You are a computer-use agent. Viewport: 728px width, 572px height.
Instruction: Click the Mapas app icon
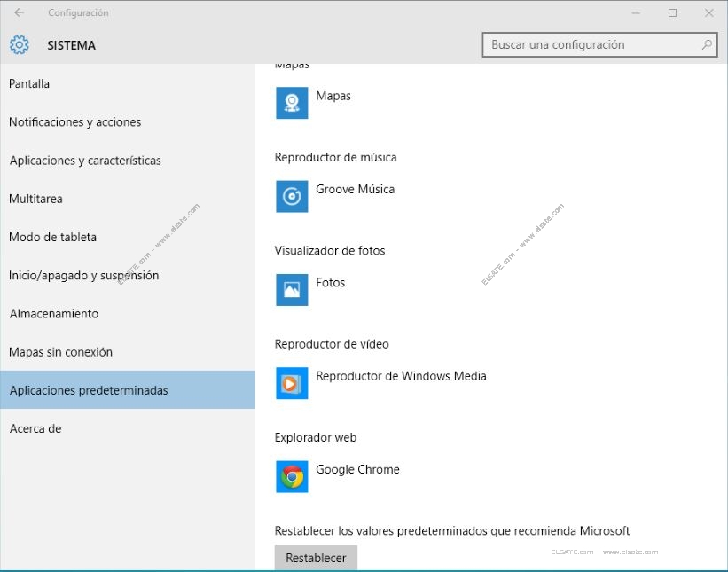(292, 103)
